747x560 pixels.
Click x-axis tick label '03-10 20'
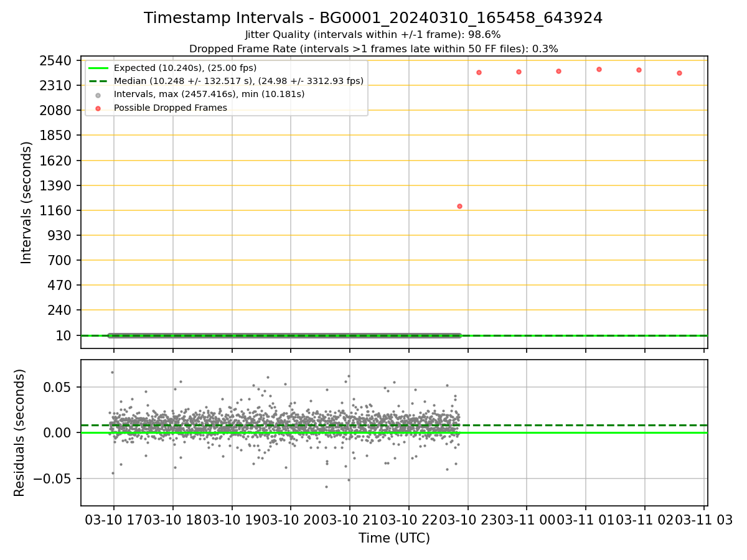(289, 519)
